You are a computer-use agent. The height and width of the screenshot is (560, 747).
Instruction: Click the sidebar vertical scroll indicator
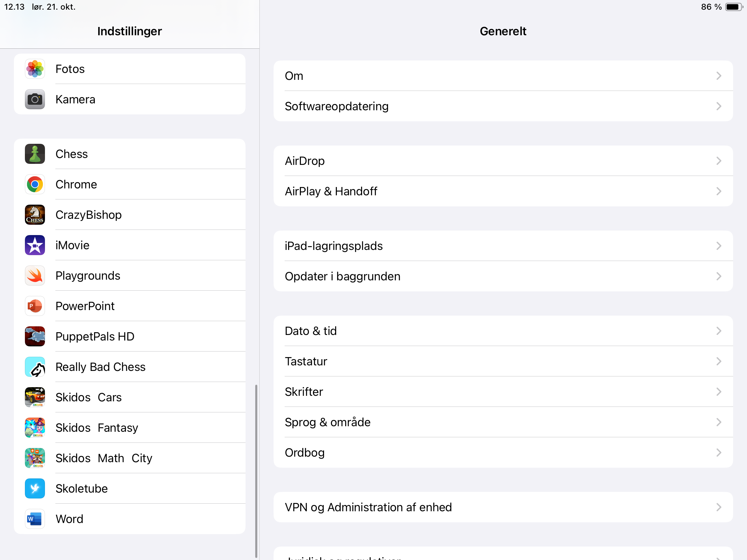[x=256, y=471]
